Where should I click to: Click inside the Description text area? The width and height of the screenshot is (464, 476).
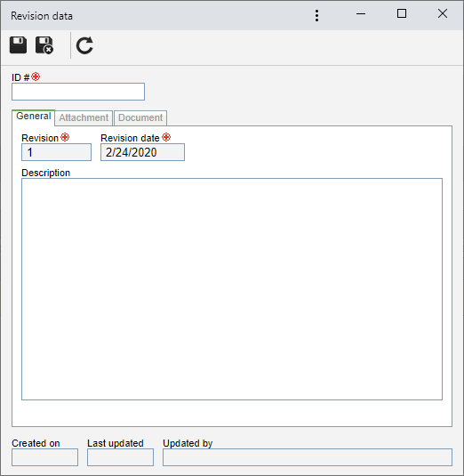[232, 289]
